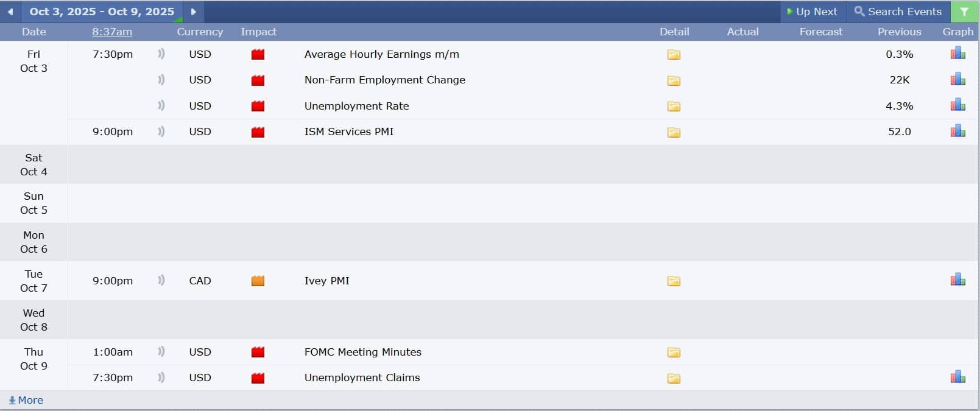Viewport: 980px width, 411px height.
Task: Click the Up Next button
Action: coord(813,12)
